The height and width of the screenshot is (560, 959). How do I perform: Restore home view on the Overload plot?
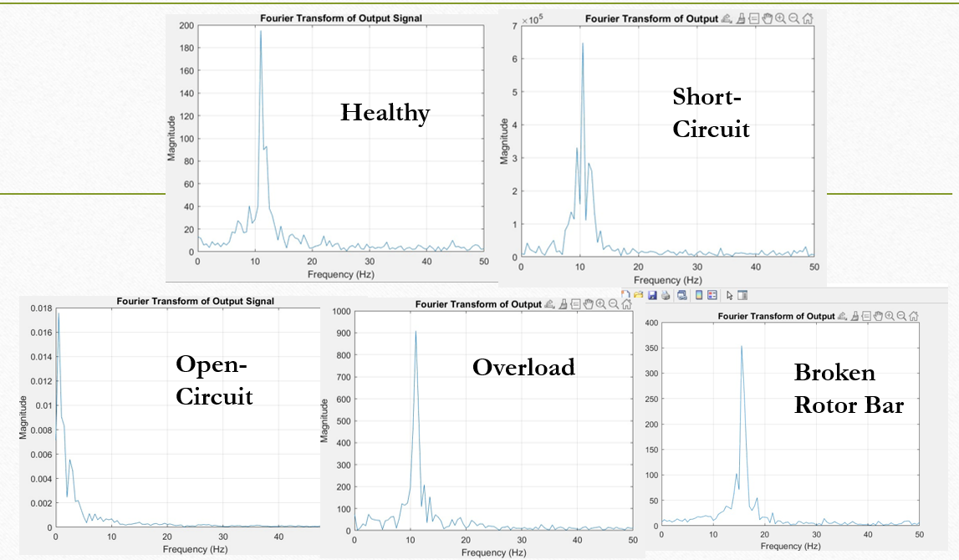coord(626,304)
